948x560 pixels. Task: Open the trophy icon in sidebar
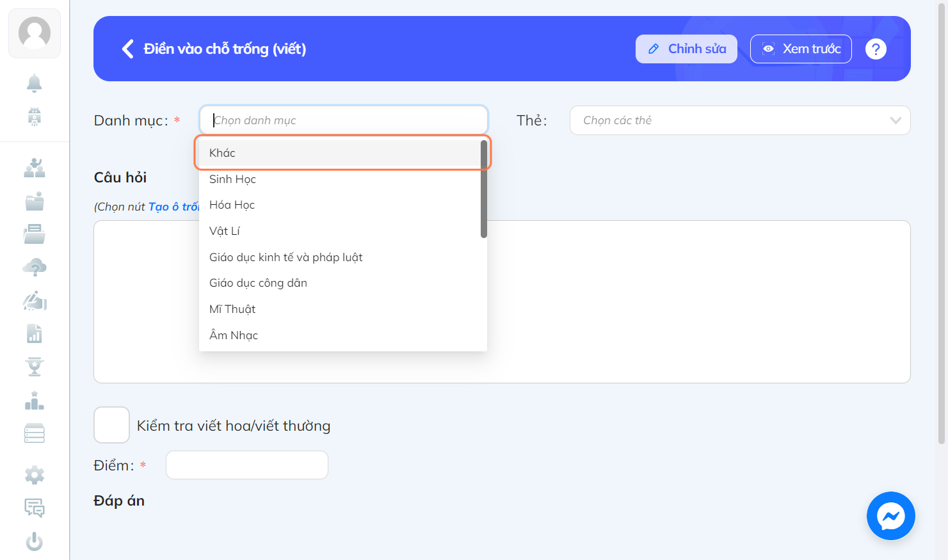[35, 367]
